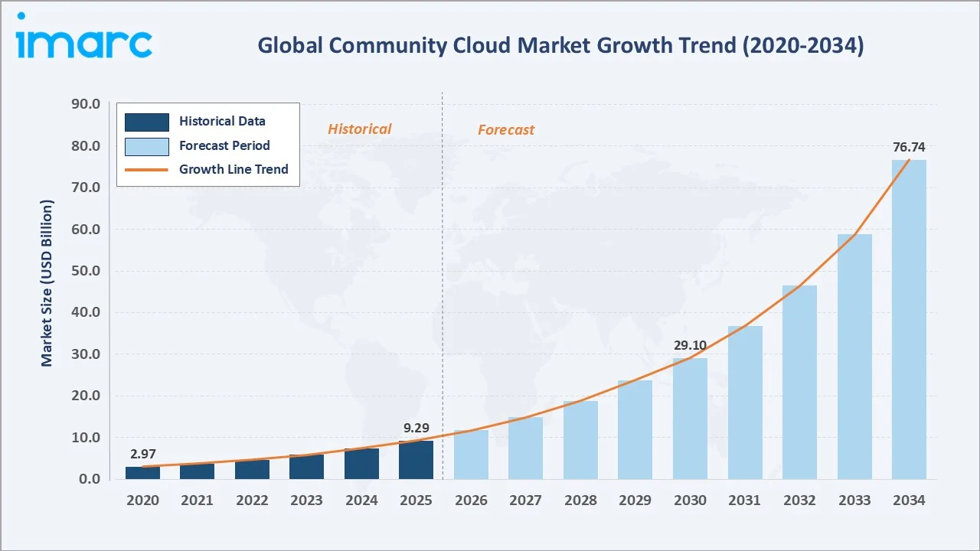
Task: Click the 70.0 y-axis tick label
Action: point(85,187)
